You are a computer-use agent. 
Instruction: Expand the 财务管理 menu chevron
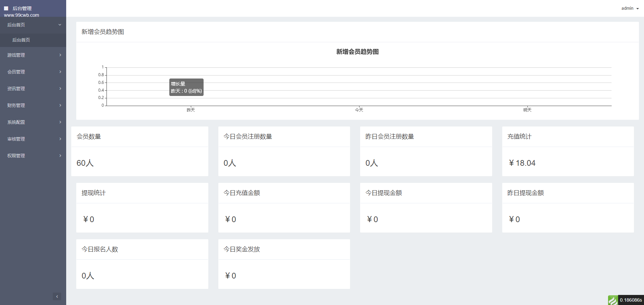pos(60,105)
